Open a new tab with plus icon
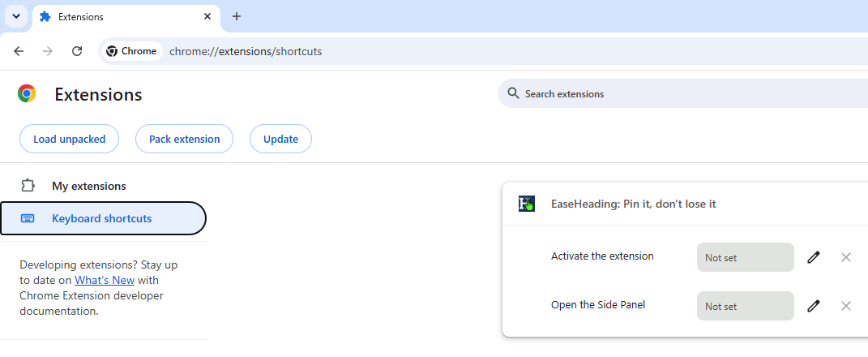This screenshot has width=868, height=357. (x=237, y=16)
